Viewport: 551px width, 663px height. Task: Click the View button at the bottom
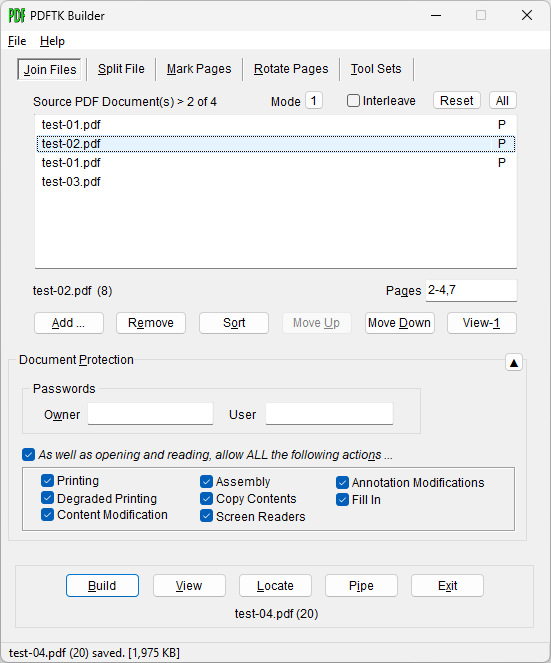pyautogui.click(x=189, y=586)
